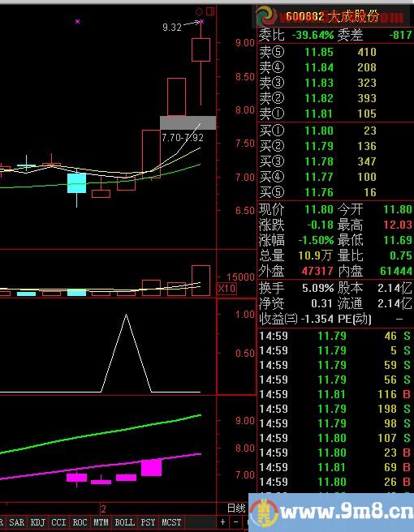The image size is (414, 532).
Task: Click the gray 7.70-7.92 gap box
Action: point(188,122)
